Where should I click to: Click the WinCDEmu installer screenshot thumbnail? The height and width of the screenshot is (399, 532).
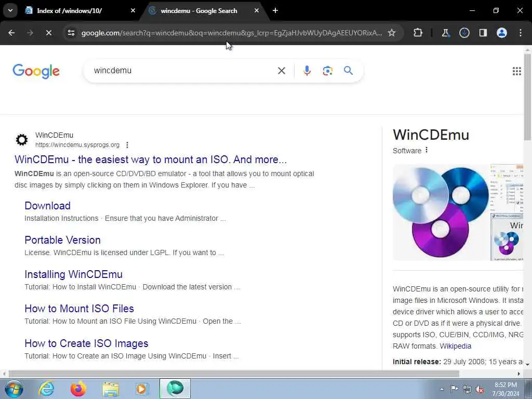[x=507, y=237]
